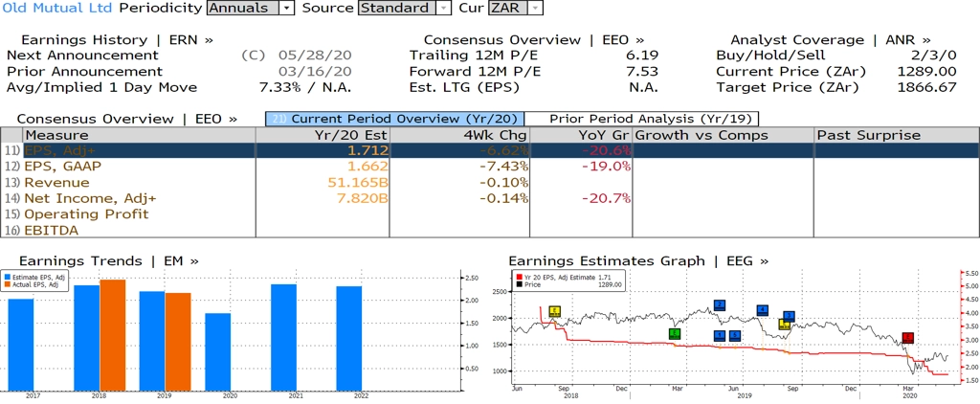Select row 11 EPS, Adj+

490,150
